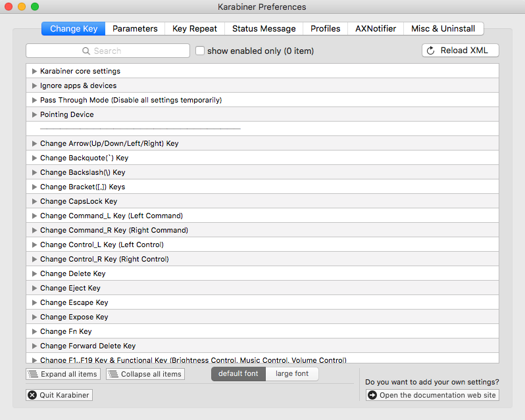The height and width of the screenshot is (420, 525).
Task: Select the Karabiner core settings row text
Action: point(80,71)
